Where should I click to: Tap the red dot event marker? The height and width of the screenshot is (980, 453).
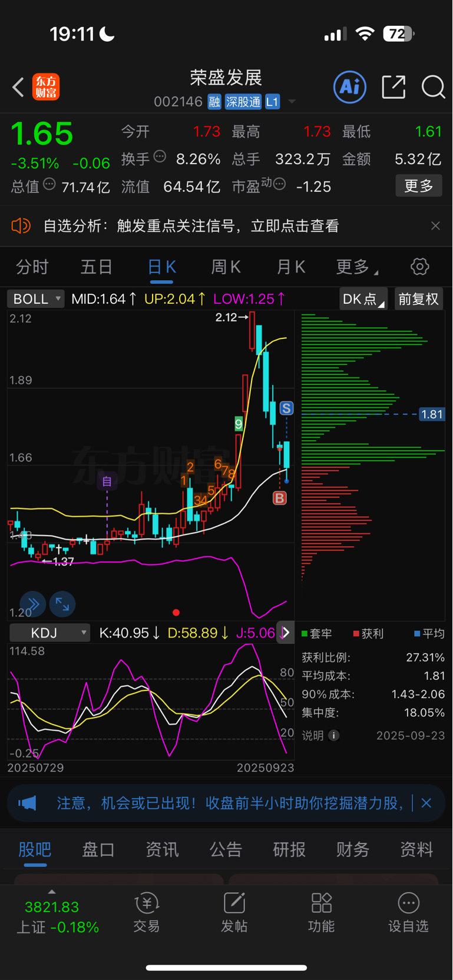[176, 613]
